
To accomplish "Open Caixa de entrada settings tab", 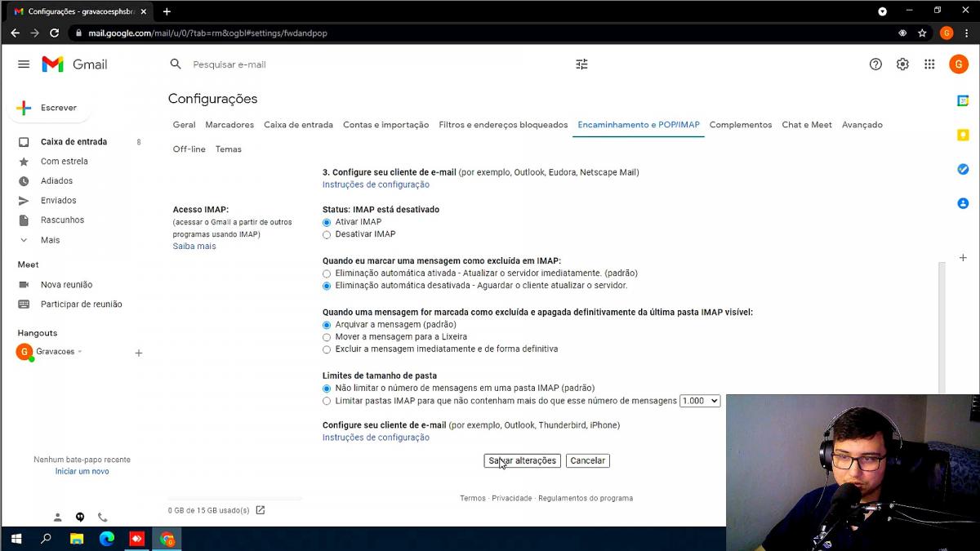I will pyautogui.click(x=298, y=125).
